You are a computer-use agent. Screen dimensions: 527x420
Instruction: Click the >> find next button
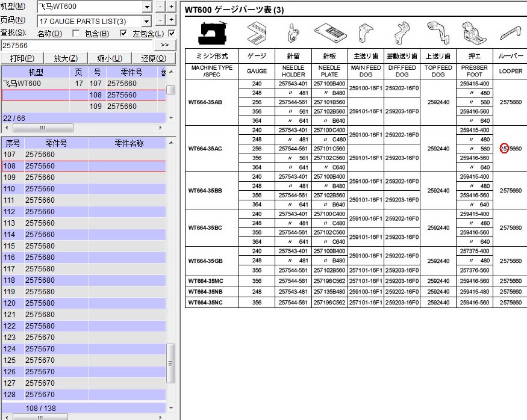(x=164, y=45)
